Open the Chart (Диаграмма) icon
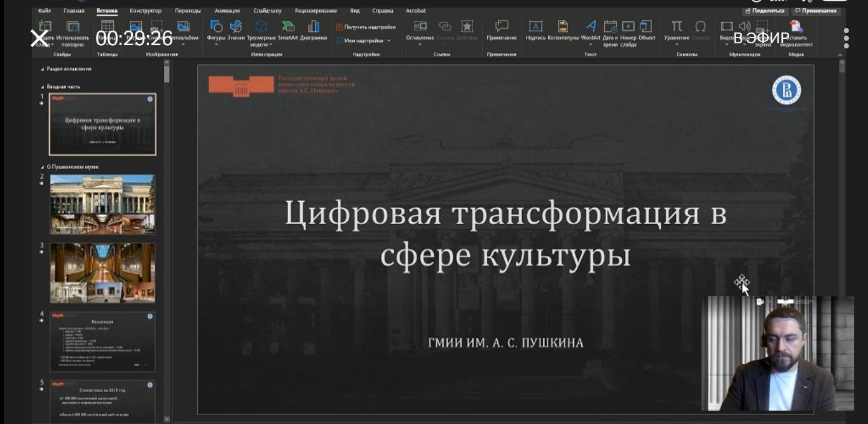 point(313,26)
